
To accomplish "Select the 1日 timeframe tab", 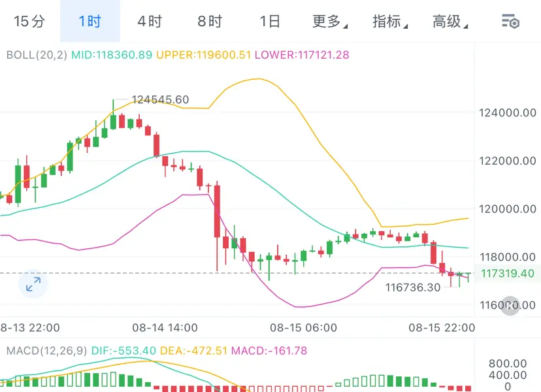I will coord(270,22).
